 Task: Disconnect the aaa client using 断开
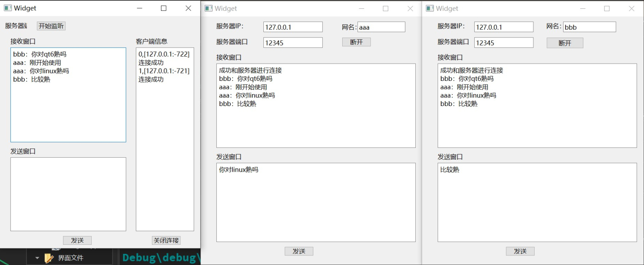click(356, 42)
